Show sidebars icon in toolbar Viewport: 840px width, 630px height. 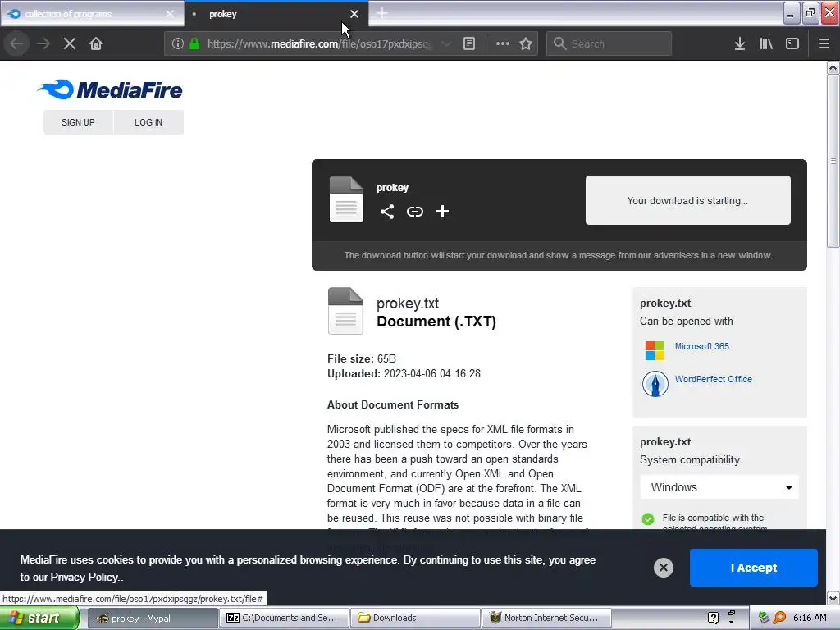tap(792, 44)
